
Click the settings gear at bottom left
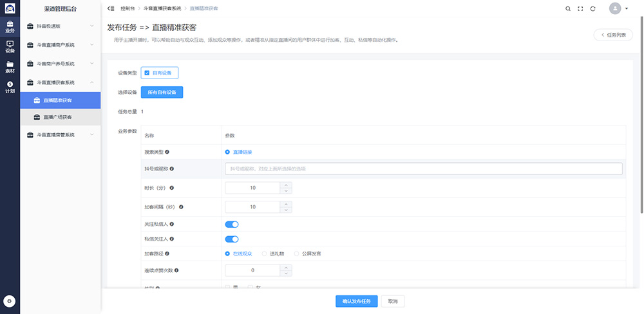pyautogui.click(x=10, y=301)
